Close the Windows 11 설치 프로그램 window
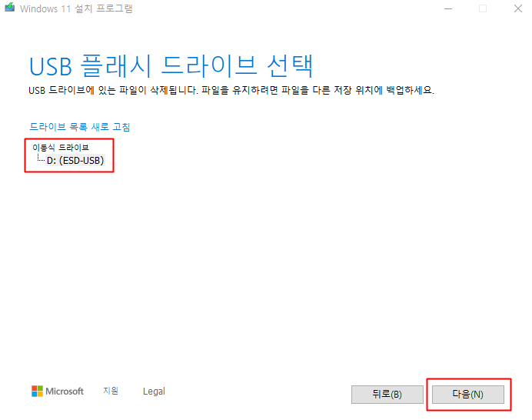Screen dimensions: 532x420 517,8
